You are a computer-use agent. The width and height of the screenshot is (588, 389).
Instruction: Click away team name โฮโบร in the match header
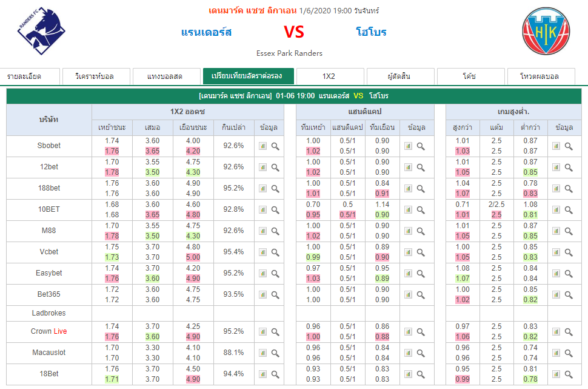[371, 32]
